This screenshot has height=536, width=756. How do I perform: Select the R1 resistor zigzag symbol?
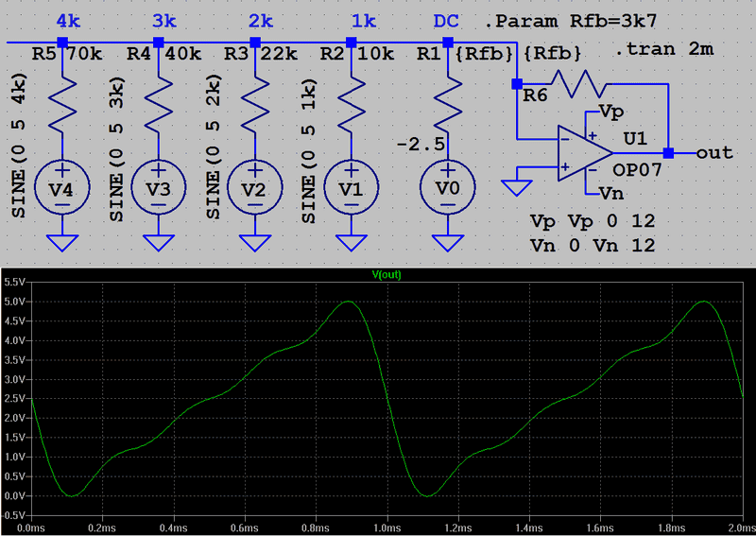[447, 105]
